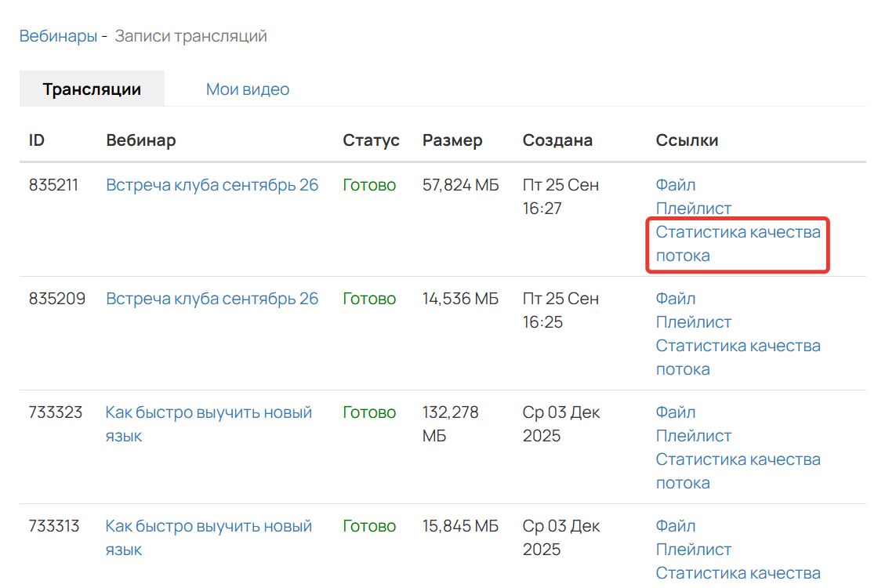This screenshot has width=896, height=588.
Task: Switch to the Мои видео tab
Action: 248,89
